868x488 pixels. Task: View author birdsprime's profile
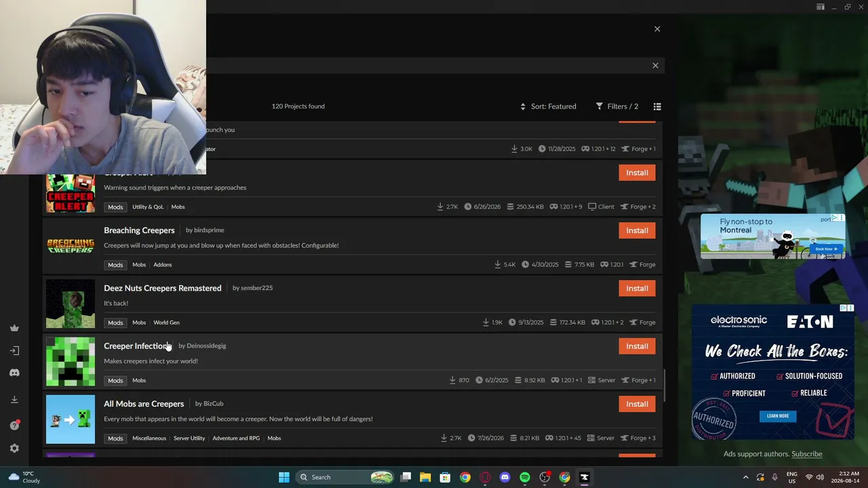205,230
